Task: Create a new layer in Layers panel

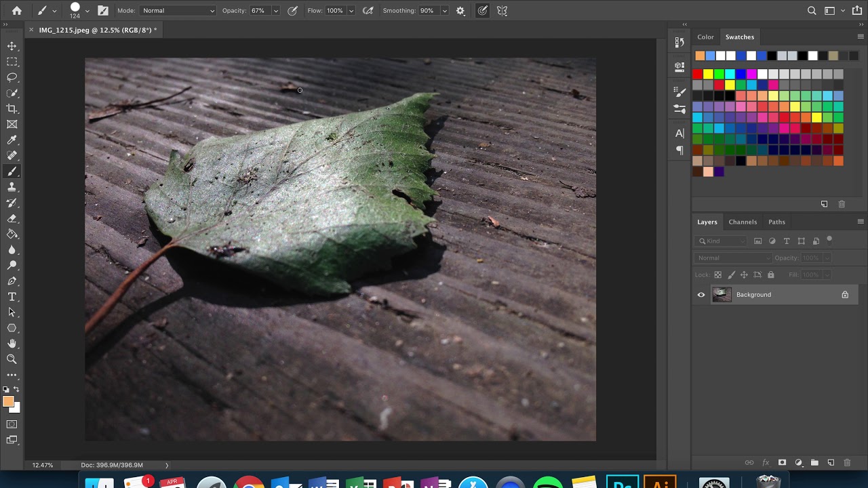Action: [x=831, y=462]
